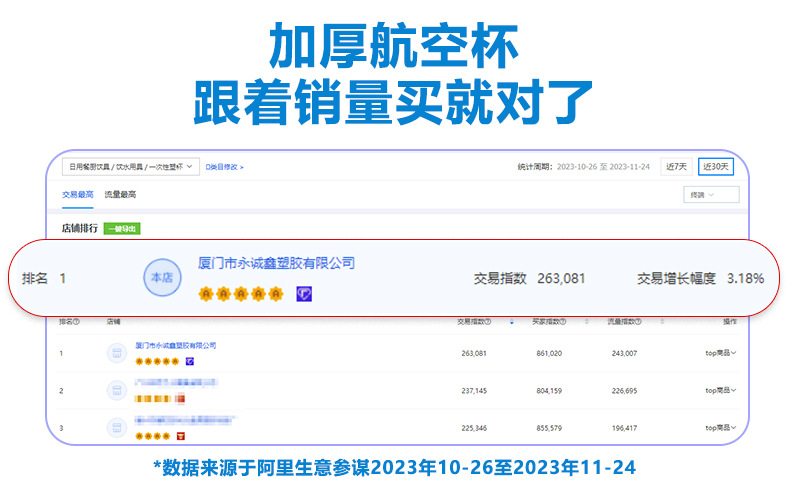Switch to the 流量最高 tab
The height and width of the screenshot is (484, 790).
120,194
